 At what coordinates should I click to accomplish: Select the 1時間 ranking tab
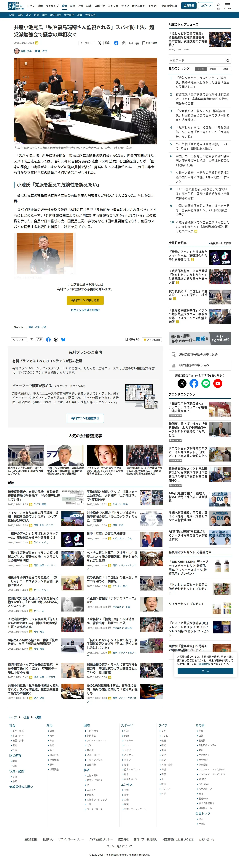(x=201, y=69)
